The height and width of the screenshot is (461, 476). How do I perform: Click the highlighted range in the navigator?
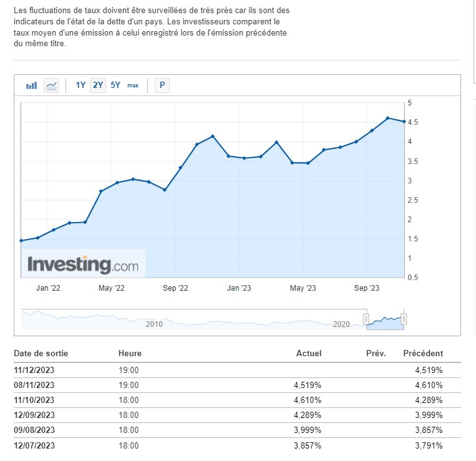[x=386, y=320]
